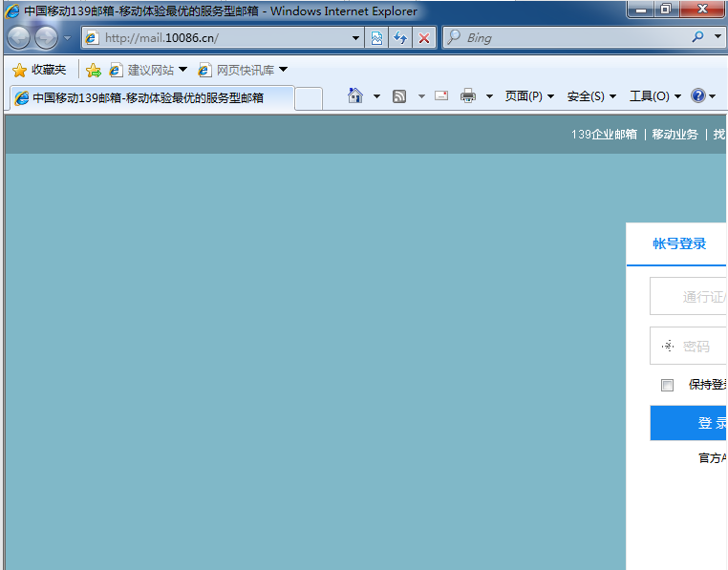The image size is (728, 570).
Task: Open a new blank tab
Action: [x=309, y=98]
